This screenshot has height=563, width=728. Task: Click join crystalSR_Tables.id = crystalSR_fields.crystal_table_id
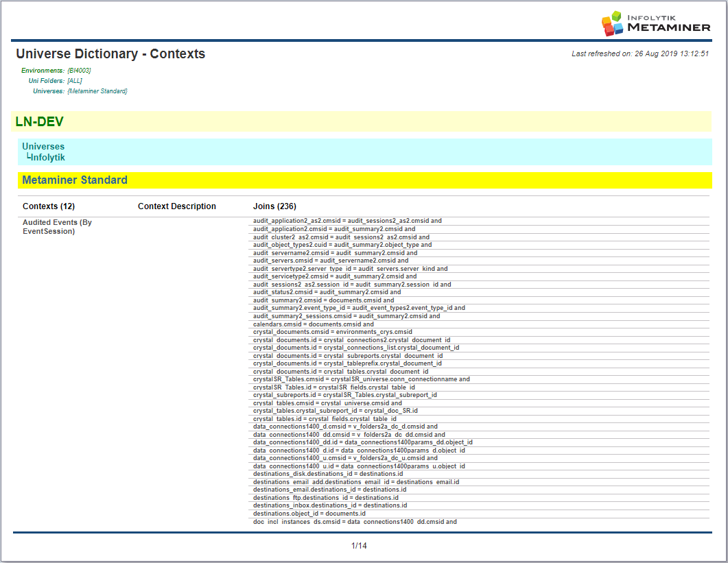click(x=334, y=387)
